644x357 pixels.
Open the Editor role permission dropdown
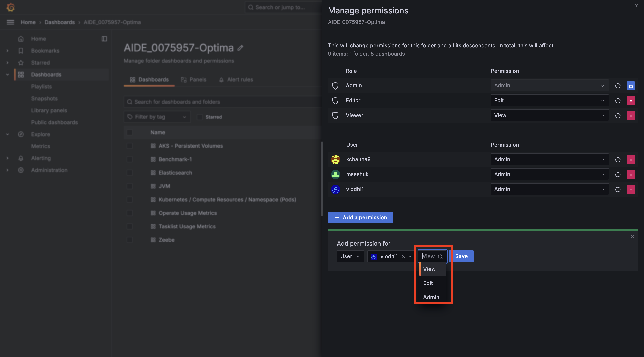pos(550,100)
